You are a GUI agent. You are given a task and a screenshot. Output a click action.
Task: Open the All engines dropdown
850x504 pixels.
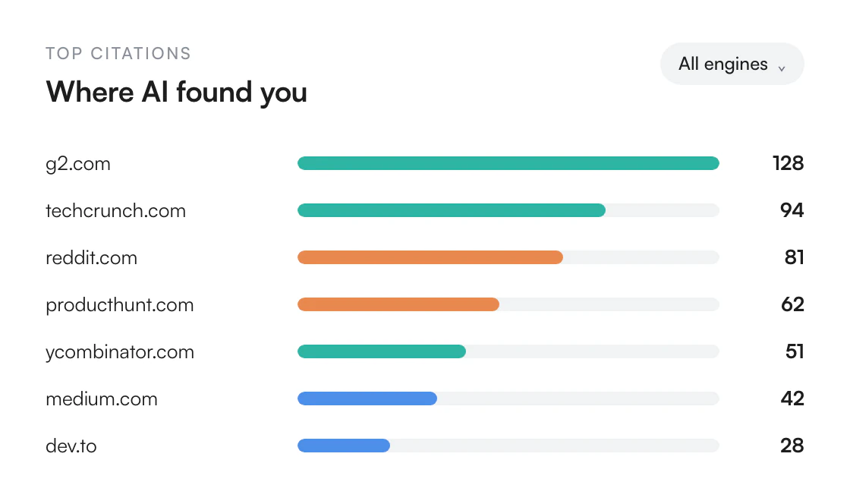click(x=732, y=64)
